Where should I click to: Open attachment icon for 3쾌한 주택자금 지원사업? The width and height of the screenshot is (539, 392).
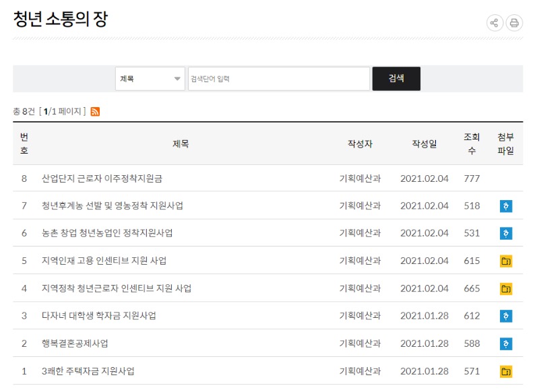[506, 371]
